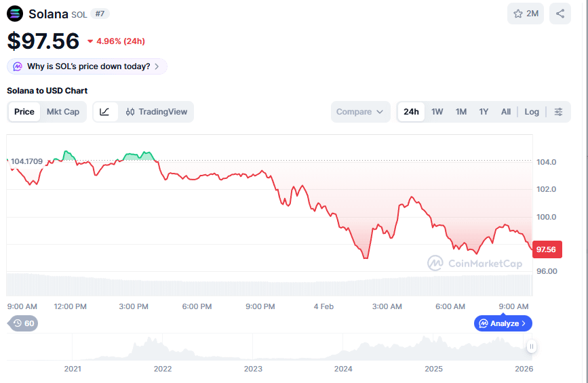The width and height of the screenshot is (588, 383).
Task: Click the CoinMarketCap watermark logo
Action: 475,263
